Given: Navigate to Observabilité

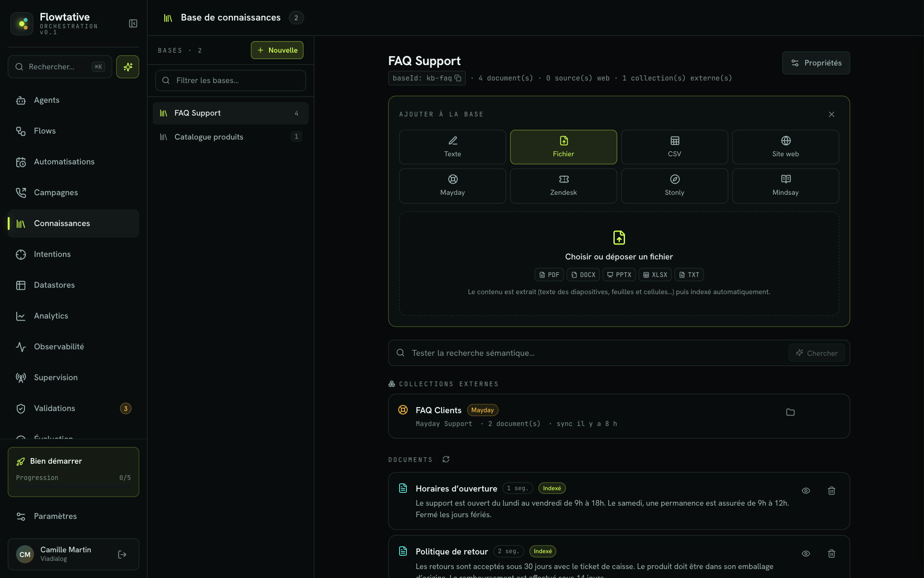Looking at the screenshot, I should point(73,347).
